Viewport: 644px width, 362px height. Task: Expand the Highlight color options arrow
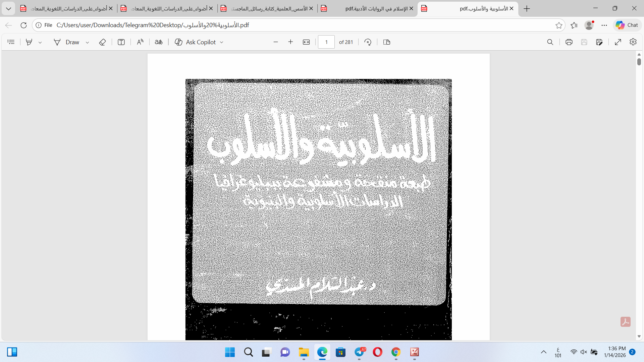(40, 42)
